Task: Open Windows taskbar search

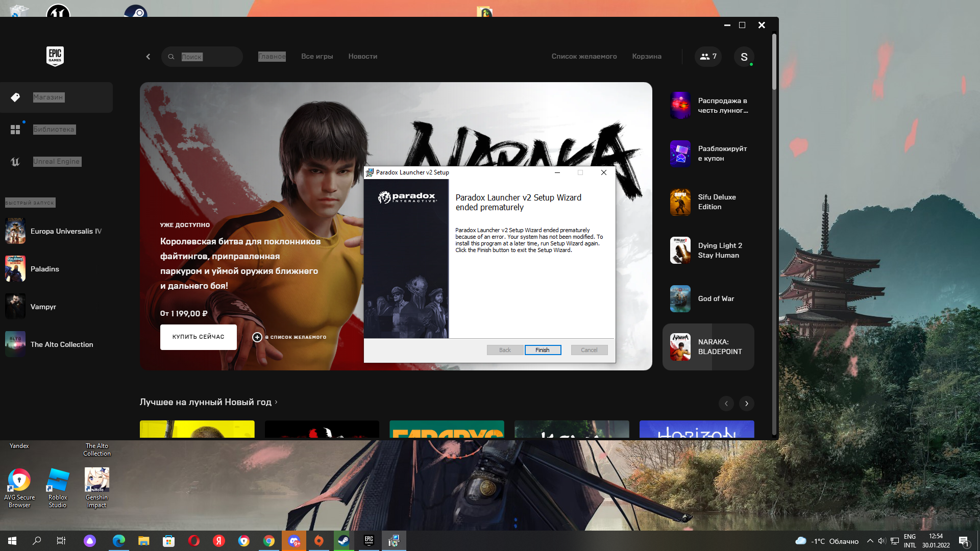Action: [x=37, y=541]
